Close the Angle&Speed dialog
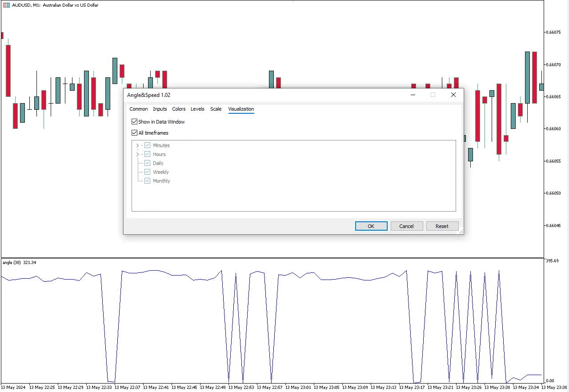The height and width of the screenshot is (392, 569). point(453,95)
